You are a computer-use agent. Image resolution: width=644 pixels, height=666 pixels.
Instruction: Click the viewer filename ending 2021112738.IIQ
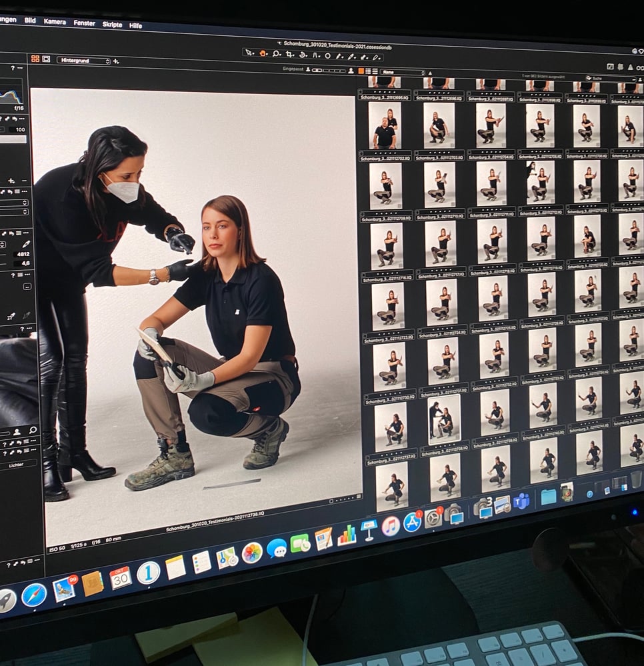click(x=215, y=521)
